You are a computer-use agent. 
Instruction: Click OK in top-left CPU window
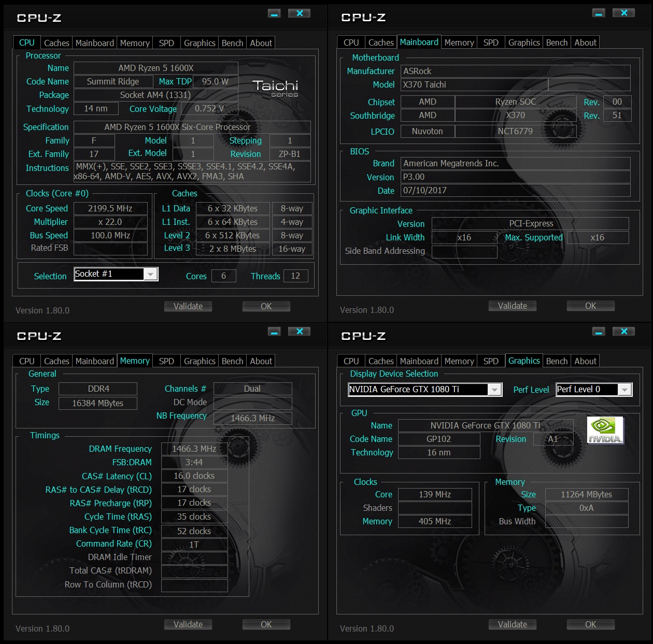[x=266, y=306]
